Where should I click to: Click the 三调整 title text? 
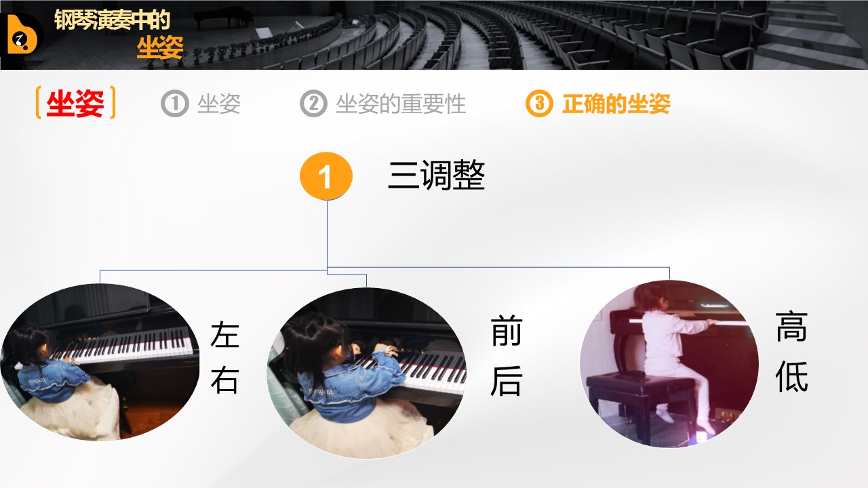tap(436, 176)
